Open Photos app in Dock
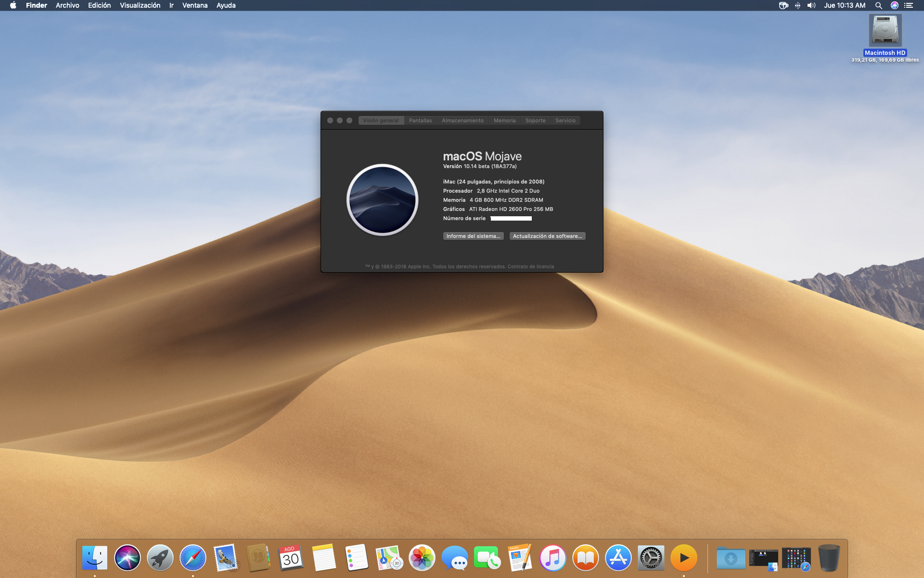The width and height of the screenshot is (924, 578). 422,558
